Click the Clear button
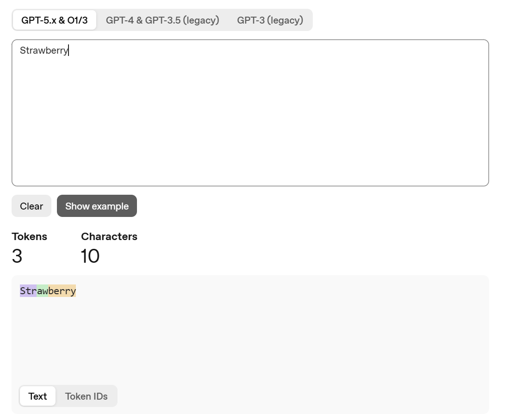The image size is (509, 420). [x=31, y=206]
